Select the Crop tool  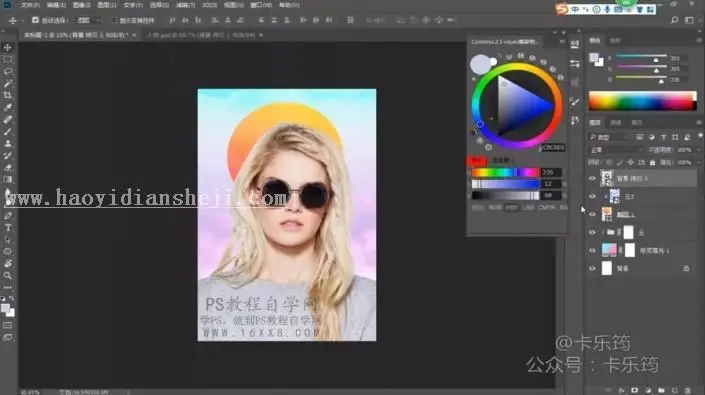pyautogui.click(x=8, y=95)
